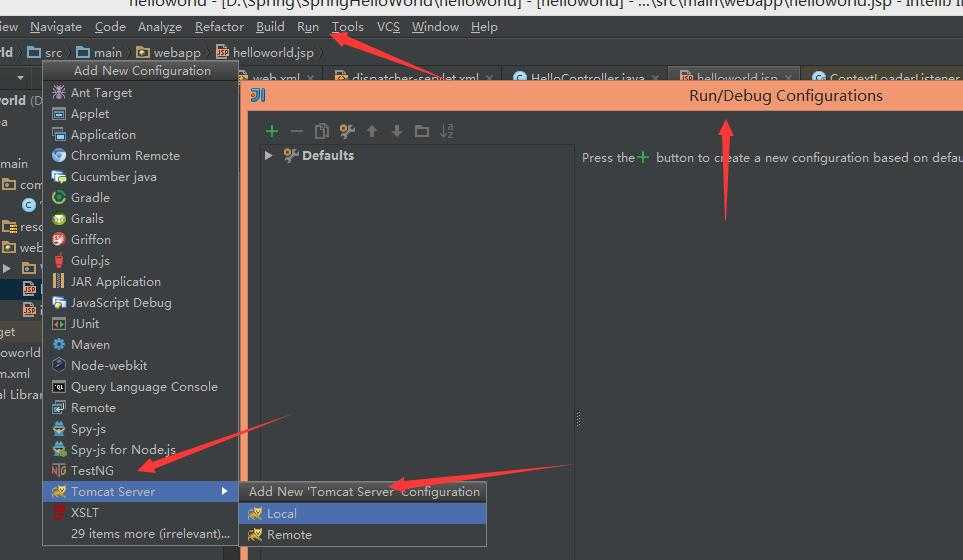
Task: Select Spy-js configuration type
Action: click(x=141, y=429)
